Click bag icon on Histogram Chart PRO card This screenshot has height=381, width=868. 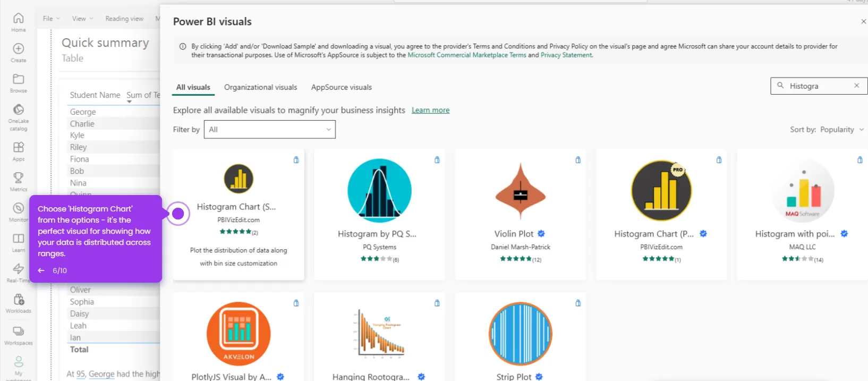pos(719,160)
